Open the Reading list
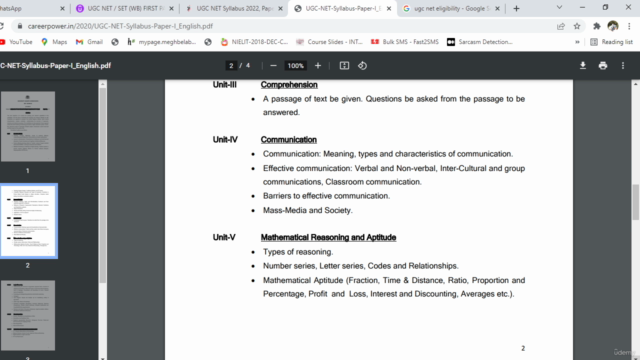The image size is (640, 360). [611, 42]
